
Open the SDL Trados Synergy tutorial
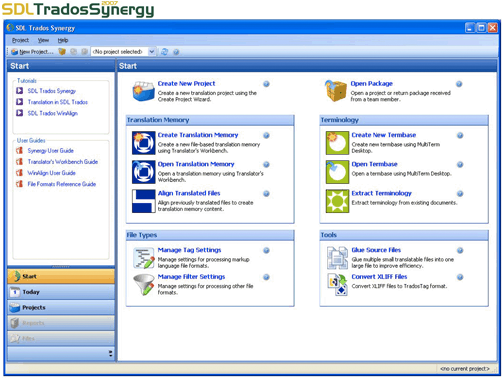pyautogui.click(x=52, y=91)
